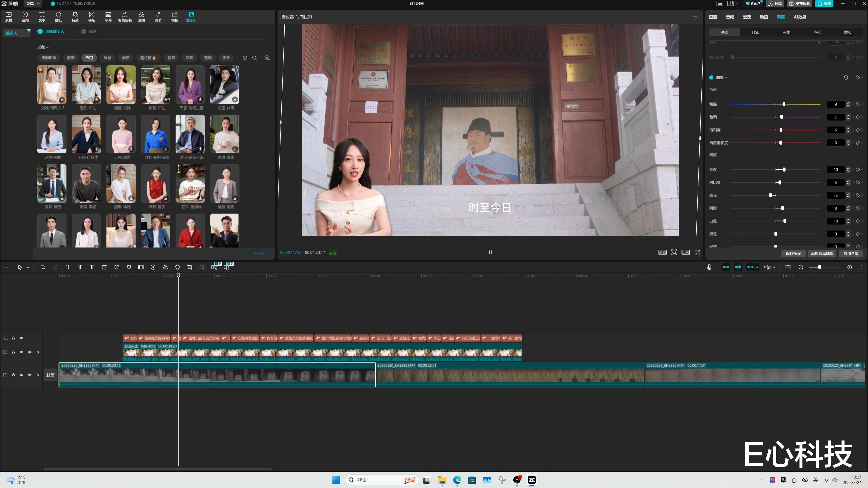The height and width of the screenshot is (488, 868).
Task: Hide the subtitle text track with eye icon
Action: 21,338
